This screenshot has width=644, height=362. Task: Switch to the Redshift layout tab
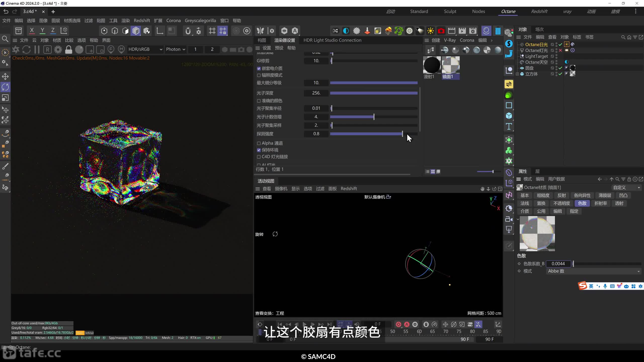(x=539, y=11)
